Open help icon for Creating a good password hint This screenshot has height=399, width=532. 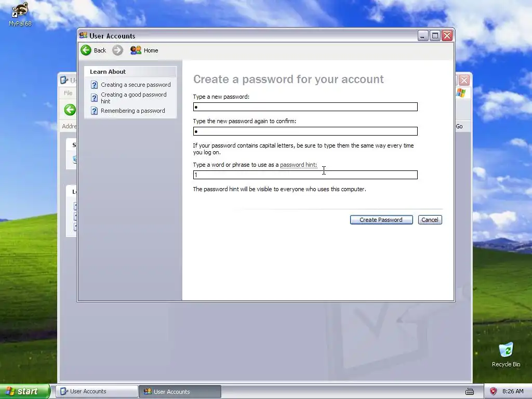(95, 98)
